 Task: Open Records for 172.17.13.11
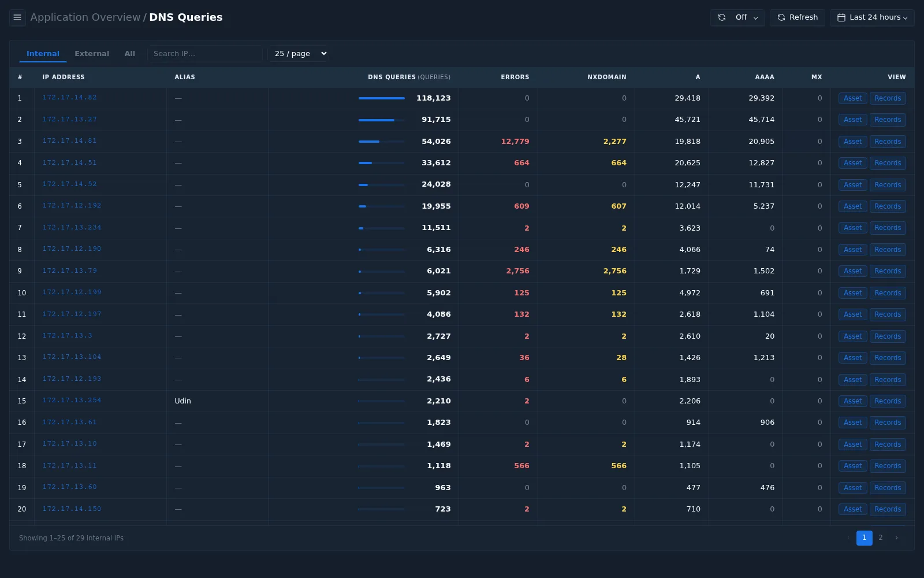coord(888,466)
